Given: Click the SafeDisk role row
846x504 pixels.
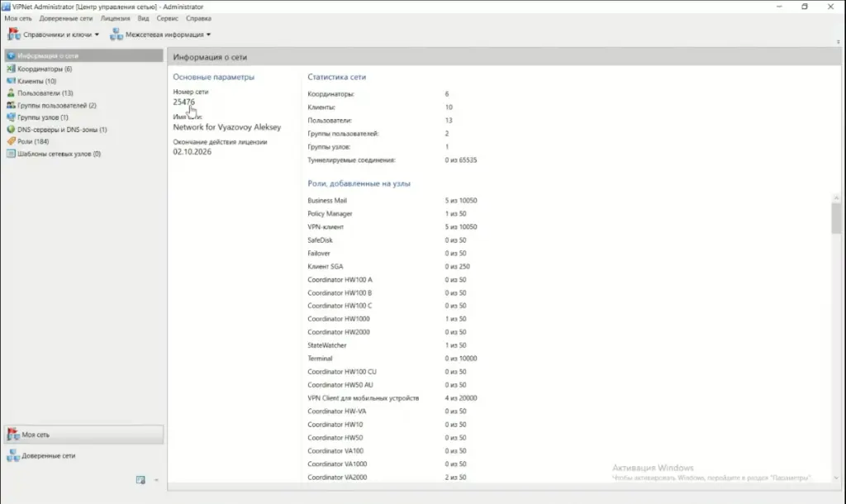Looking at the screenshot, I should pos(387,240).
